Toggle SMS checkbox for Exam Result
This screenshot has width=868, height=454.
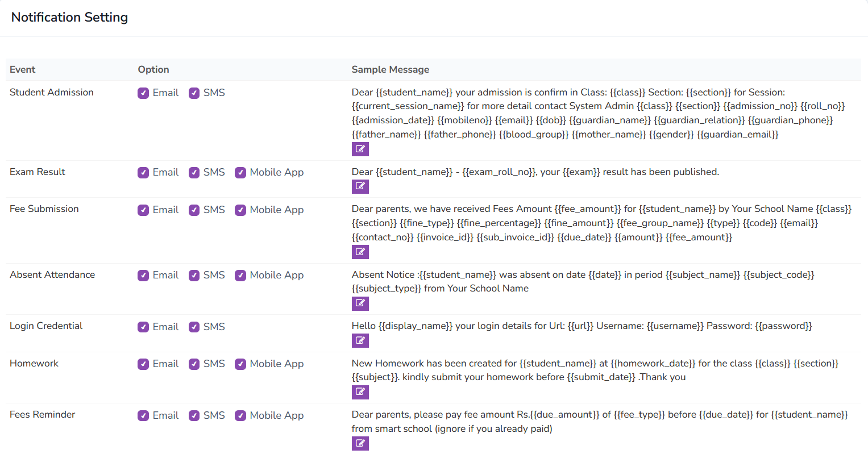tap(194, 173)
